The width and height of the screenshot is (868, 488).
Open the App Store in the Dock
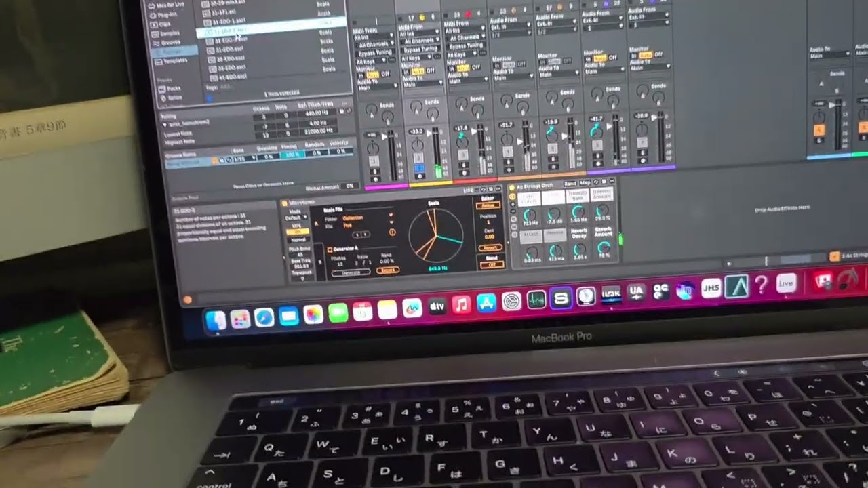(486, 303)
